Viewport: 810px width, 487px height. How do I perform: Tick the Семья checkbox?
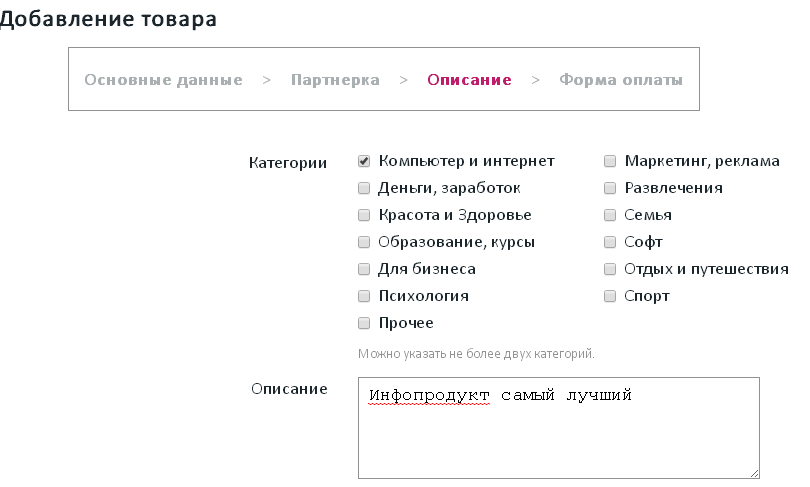click(610, 215)
